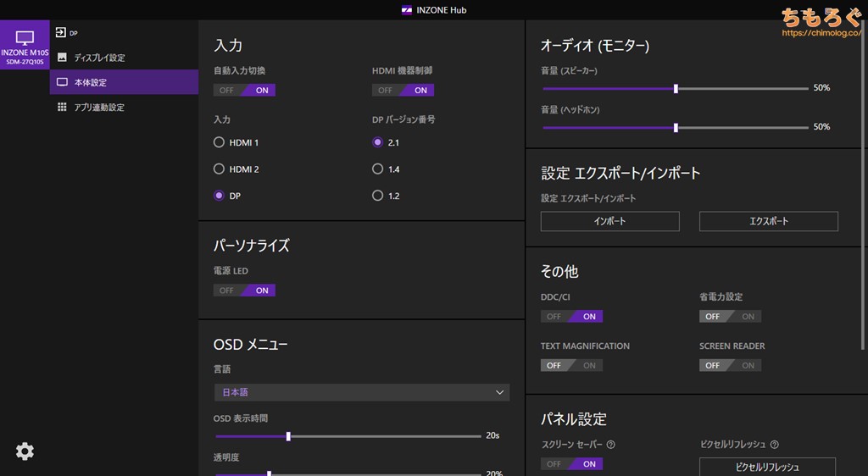Click the chevron arrow of language dropdown

coord(499,392)
